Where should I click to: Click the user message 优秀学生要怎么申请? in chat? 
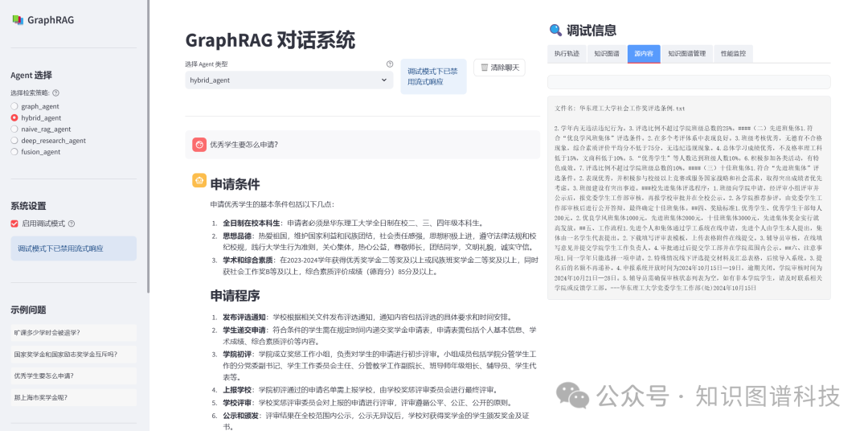click(244, 145)
